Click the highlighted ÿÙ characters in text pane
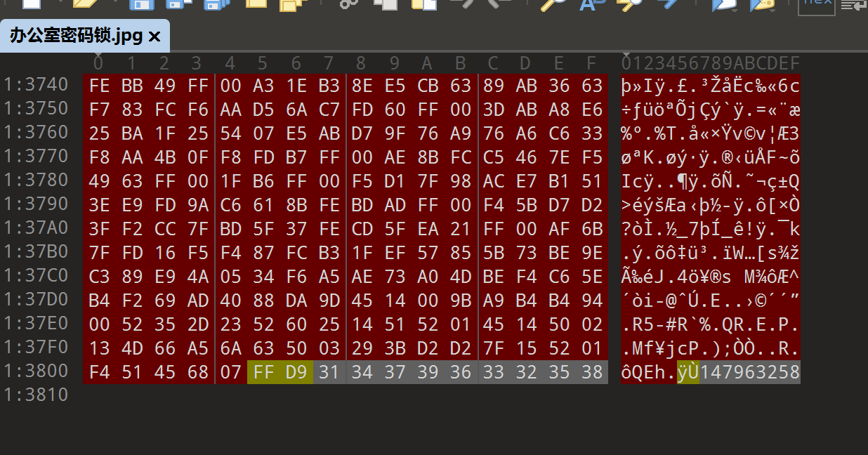This screenshot has width=868, height=455. tap(688, 372)
